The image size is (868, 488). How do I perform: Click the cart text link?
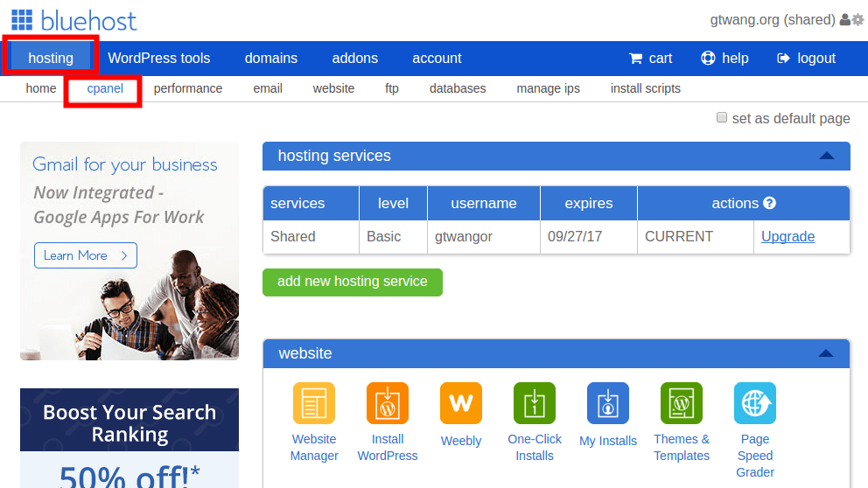(661, 58)
